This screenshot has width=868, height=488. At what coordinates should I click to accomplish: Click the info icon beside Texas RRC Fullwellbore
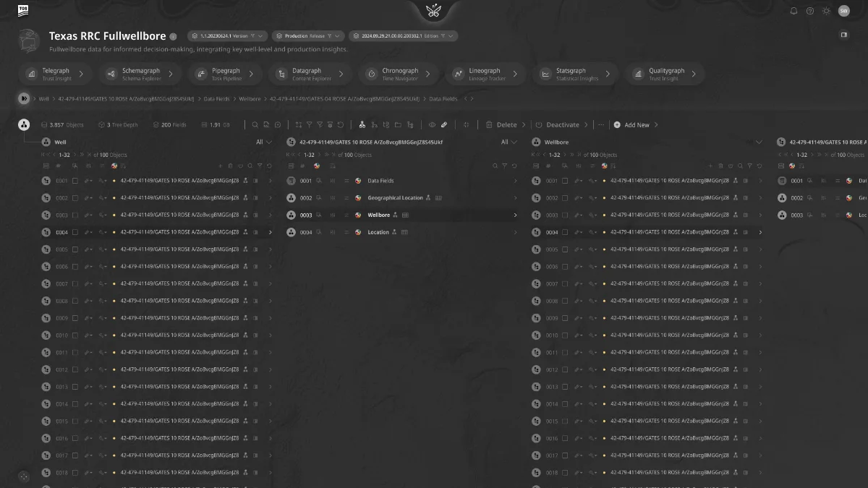[173, 36]
